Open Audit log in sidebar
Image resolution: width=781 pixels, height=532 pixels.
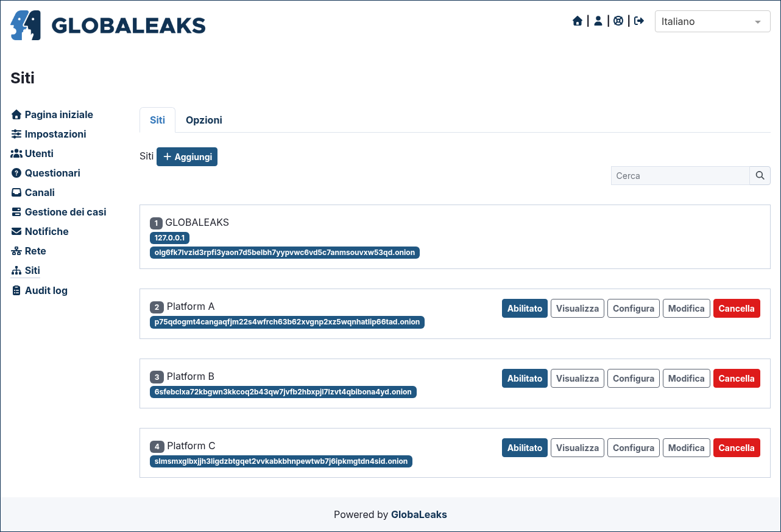(40, 290)
